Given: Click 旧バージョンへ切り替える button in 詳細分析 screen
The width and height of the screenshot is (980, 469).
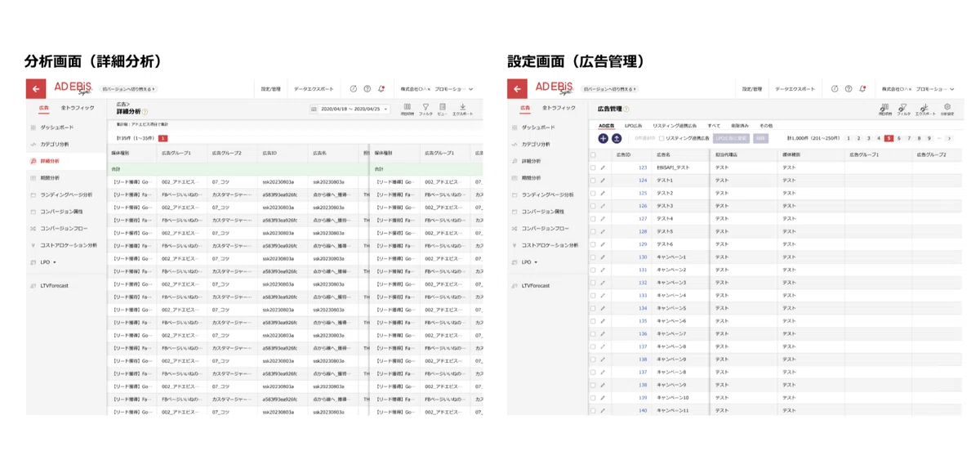Looking at the screenshot, I should 129,88.
